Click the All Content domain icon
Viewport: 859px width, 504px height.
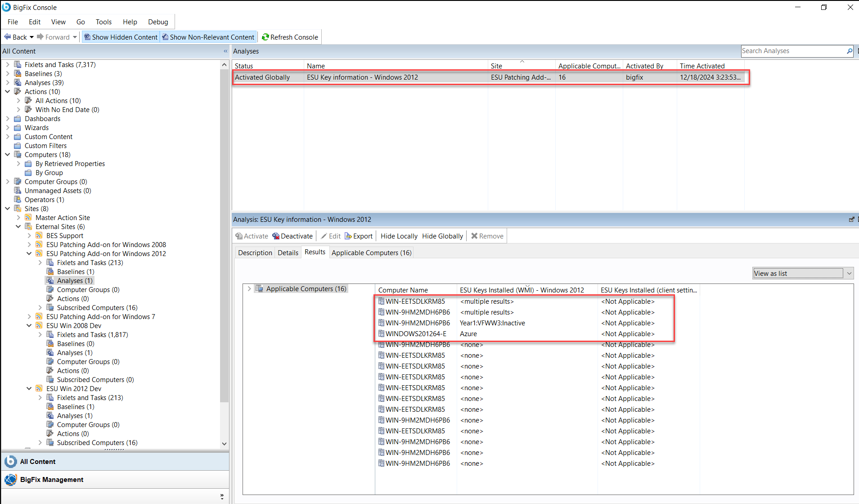[x=10, y=462]
